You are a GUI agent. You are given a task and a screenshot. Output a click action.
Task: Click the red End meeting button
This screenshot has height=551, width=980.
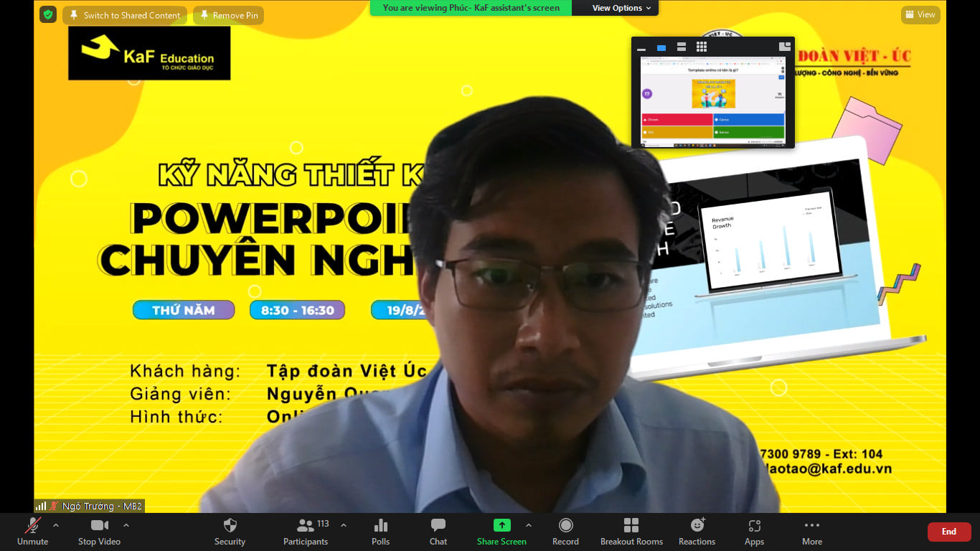pyautogui.click(x=949, y=532)
